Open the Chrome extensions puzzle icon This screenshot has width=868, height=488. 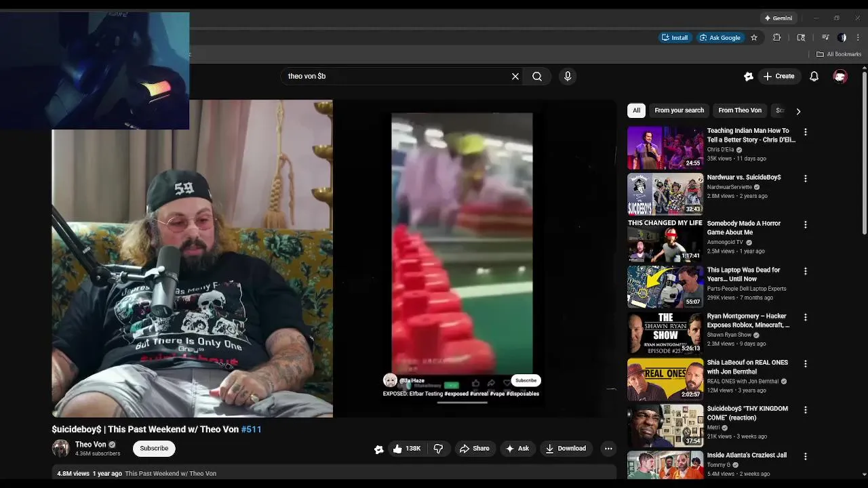coord(777,38)
